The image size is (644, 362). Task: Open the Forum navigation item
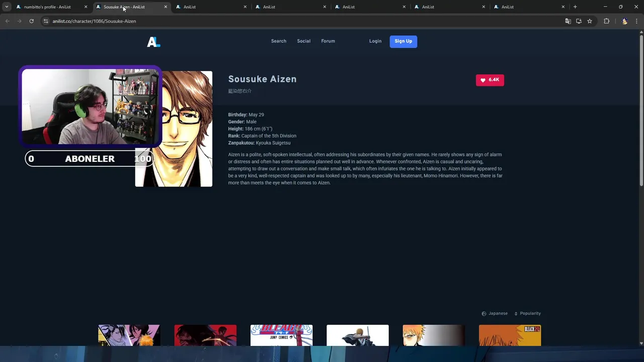click(328, 41)
